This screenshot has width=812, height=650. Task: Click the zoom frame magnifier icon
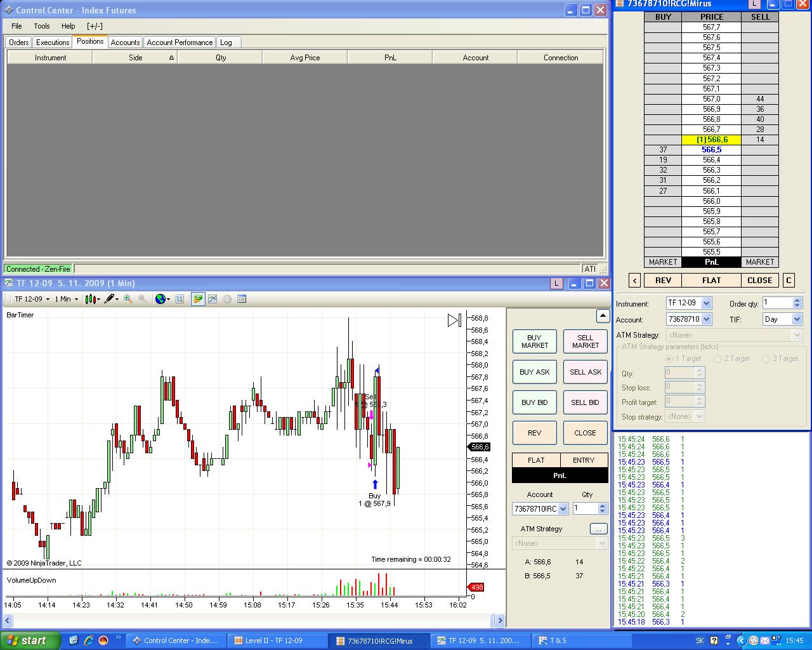(180, 299)
